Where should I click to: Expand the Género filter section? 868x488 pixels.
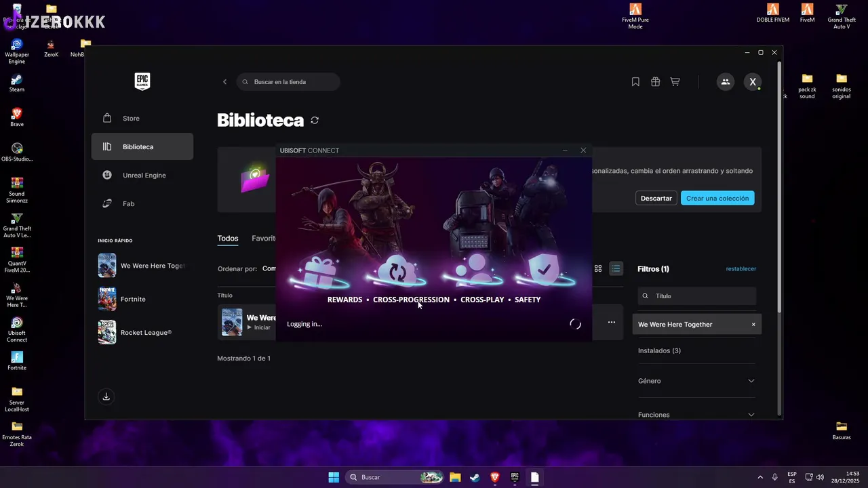[x=696, y=381]
